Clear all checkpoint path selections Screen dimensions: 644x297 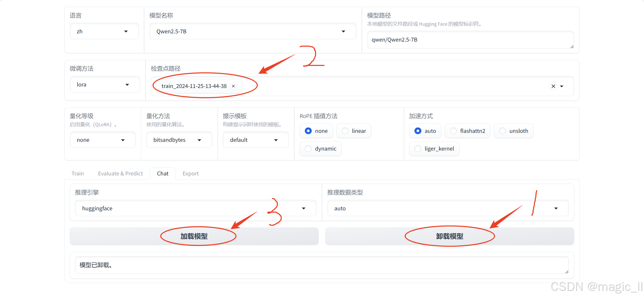click(553, 86)
